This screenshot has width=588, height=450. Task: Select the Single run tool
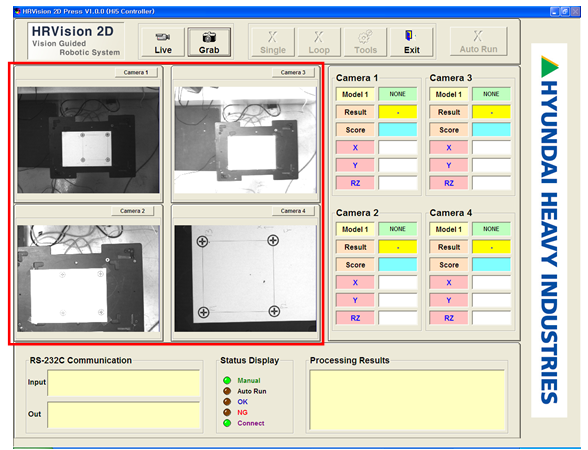pos(273,42)
